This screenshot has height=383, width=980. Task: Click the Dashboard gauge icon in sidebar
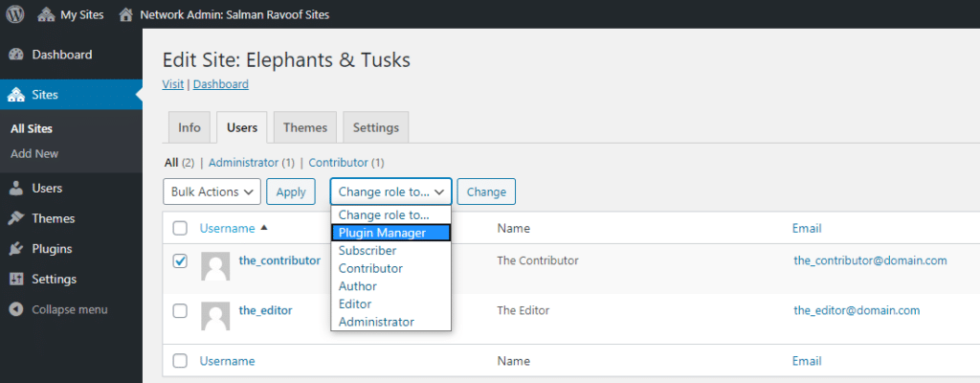[15, 55]
